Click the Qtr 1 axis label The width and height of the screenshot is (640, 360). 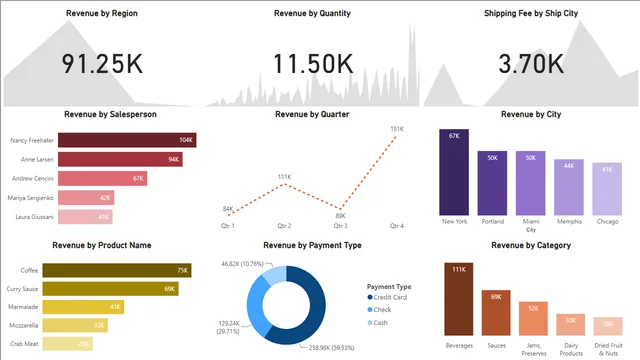click(228, 226)
